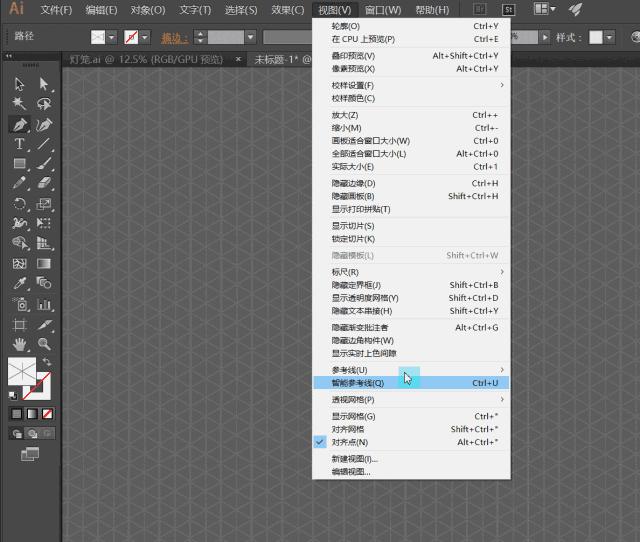Click 描边 stroke panel link

(x=175, y=38)
